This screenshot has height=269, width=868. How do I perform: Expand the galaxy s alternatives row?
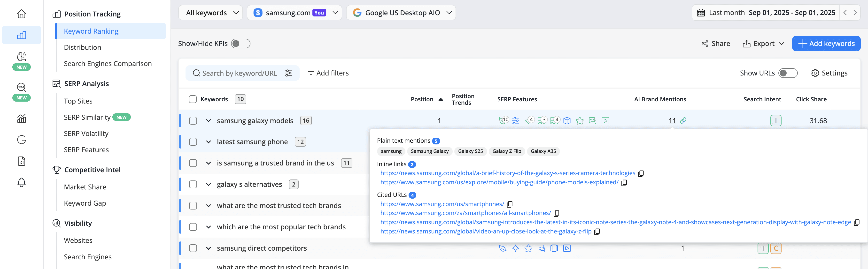[x=209, y=185]
